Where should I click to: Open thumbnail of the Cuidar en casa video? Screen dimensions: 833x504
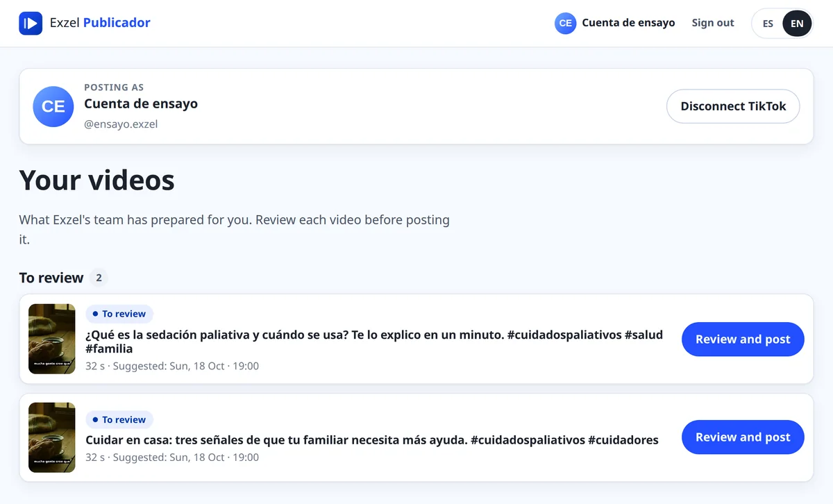pyautogui.click(x=51, y=437)
